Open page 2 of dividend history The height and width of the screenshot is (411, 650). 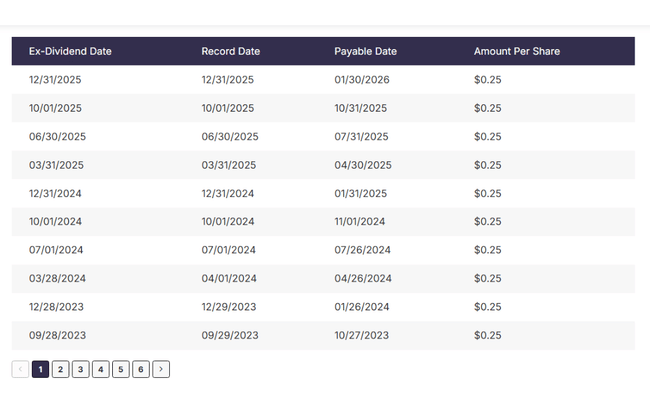60,369
